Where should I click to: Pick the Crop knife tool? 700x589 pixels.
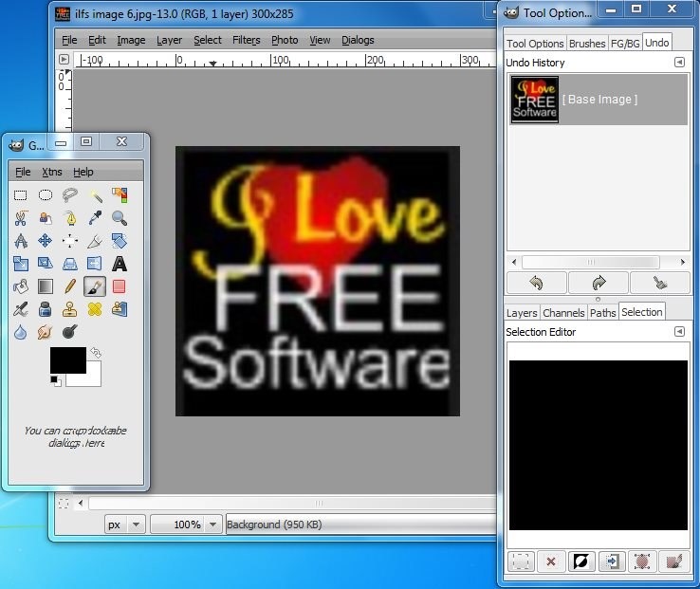click(x=95, y=241)
